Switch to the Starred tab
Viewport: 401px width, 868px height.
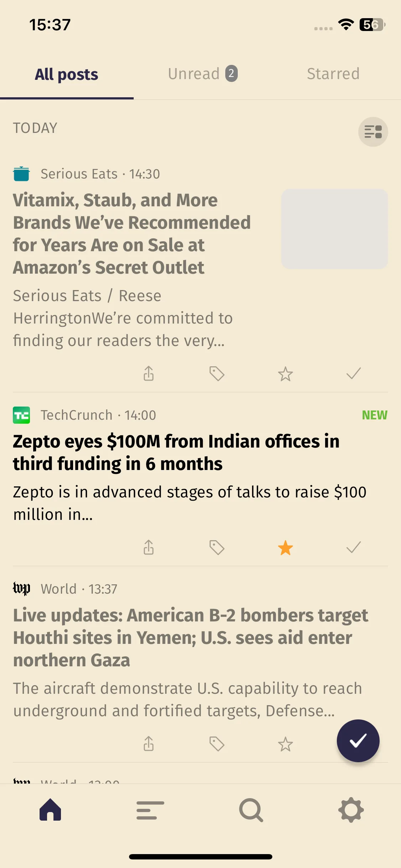tap(333, 74)
